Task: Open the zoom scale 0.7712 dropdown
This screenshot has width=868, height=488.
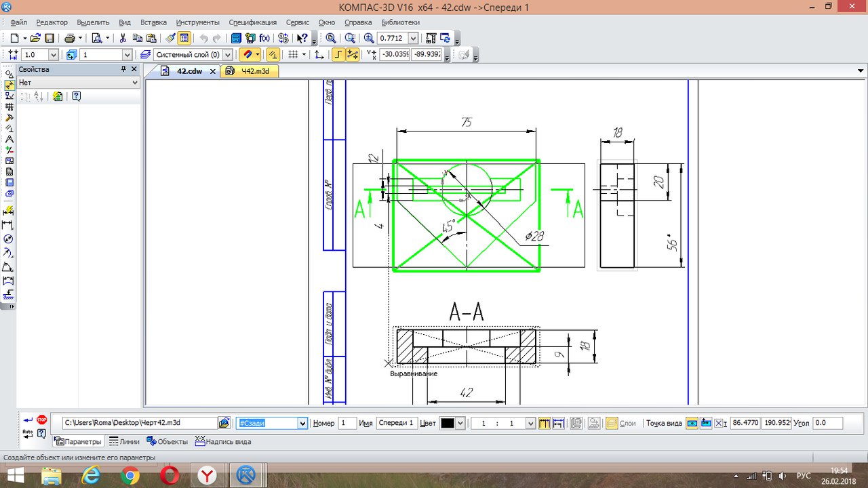Action: pyautogui.click(x=414, y=39)
